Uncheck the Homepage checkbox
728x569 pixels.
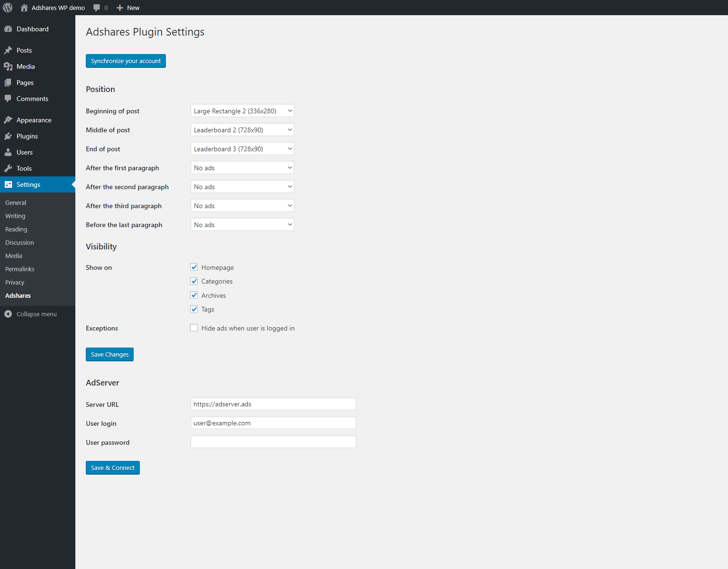click(194, 267)
